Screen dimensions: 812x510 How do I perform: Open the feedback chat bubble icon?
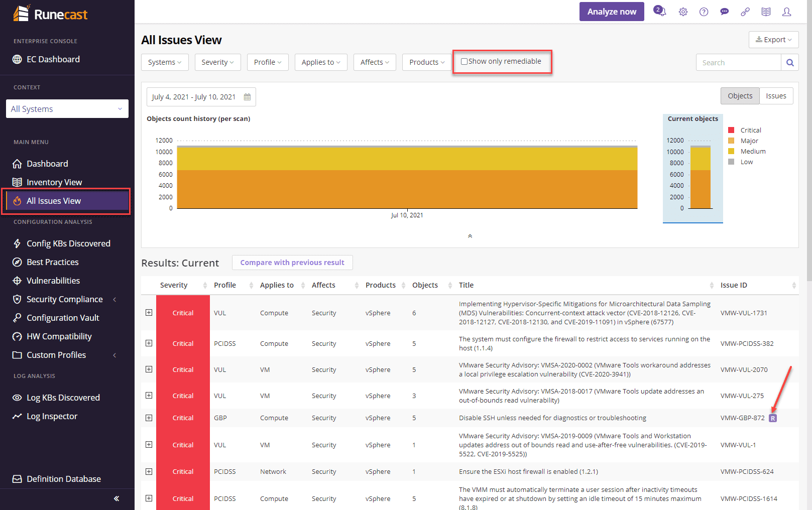[724, 11]
